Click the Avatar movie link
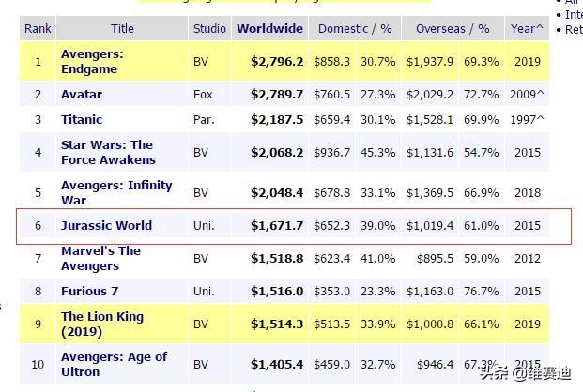The image size is (583, 392). pyautogui.click(x=82, y=95)
